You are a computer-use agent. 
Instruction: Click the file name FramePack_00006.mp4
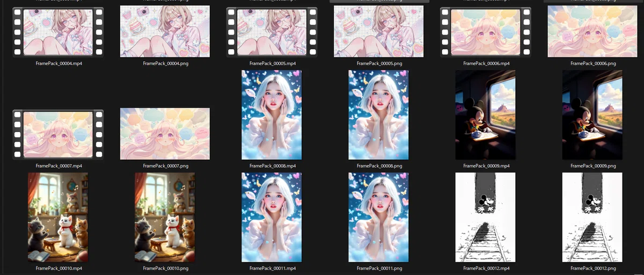coord(486,63)
